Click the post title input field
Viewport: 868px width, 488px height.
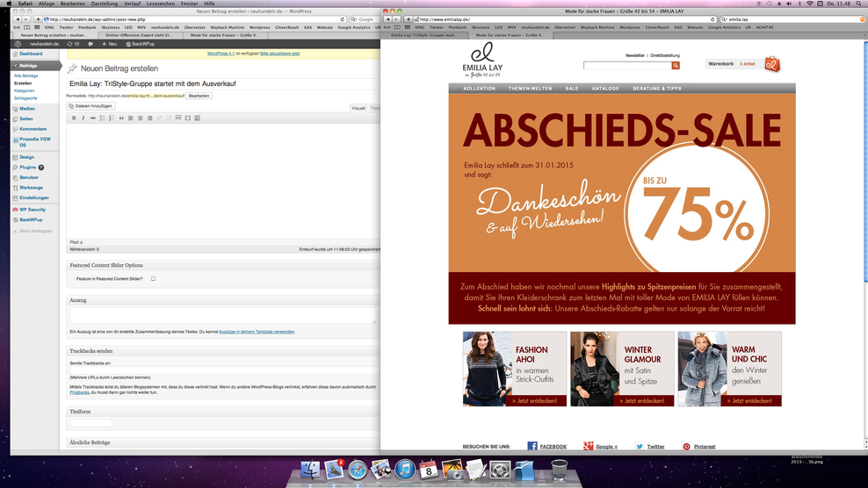[222, 83]
